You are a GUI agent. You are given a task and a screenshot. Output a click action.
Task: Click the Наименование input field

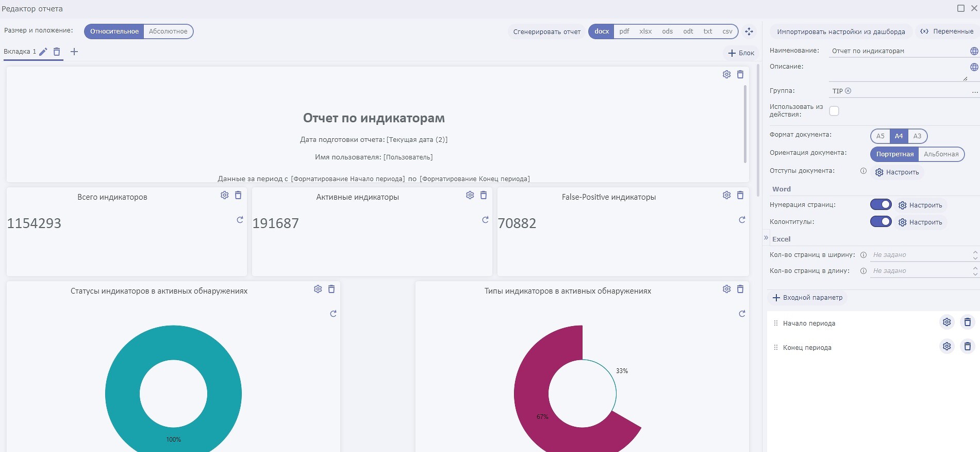pos(898,51)
